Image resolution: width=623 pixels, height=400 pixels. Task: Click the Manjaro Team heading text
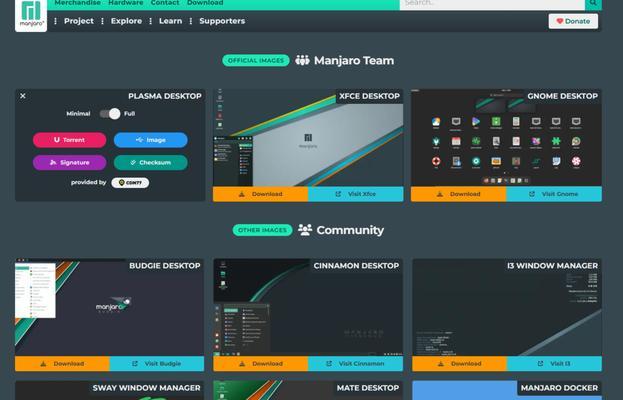(x=354, y=60)
